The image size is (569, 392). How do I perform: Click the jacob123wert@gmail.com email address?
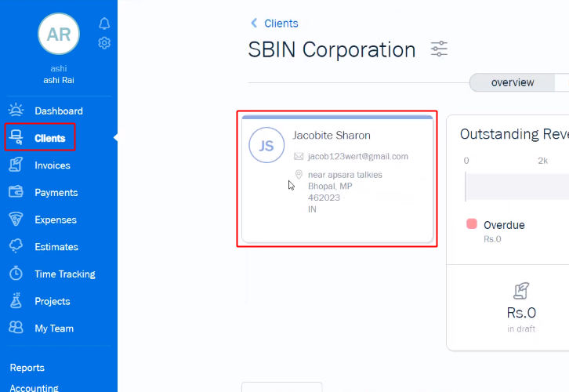pyautogui.click(x=358, y=157)
